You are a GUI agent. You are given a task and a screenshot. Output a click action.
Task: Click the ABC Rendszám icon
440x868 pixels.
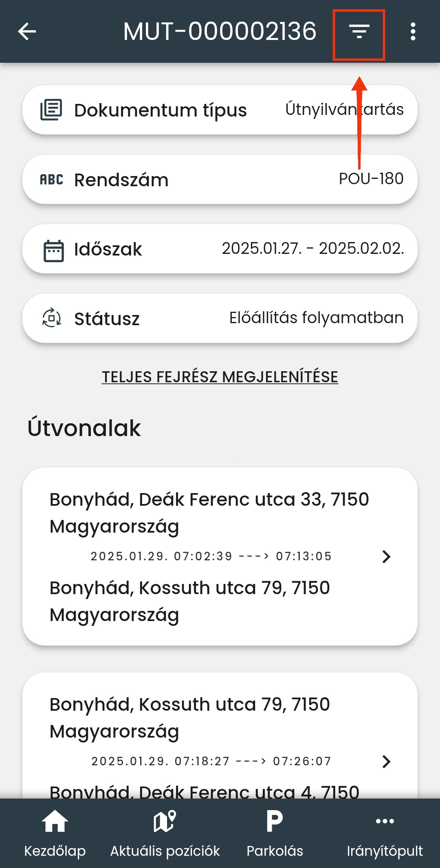pyautogui.click(x=51, y=180)
